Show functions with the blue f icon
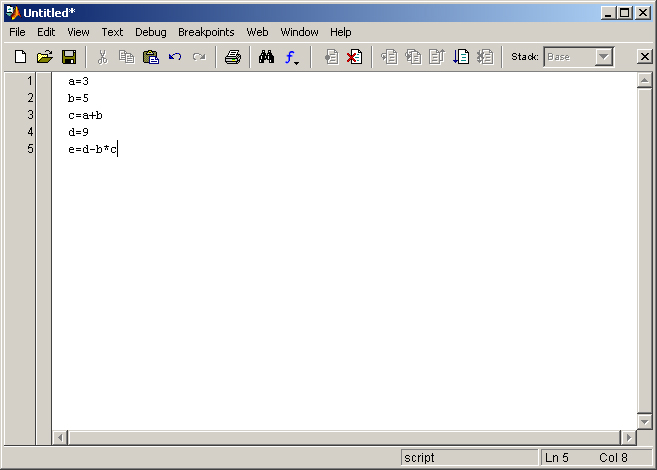 pyautogui.click(x=291, y=57)
